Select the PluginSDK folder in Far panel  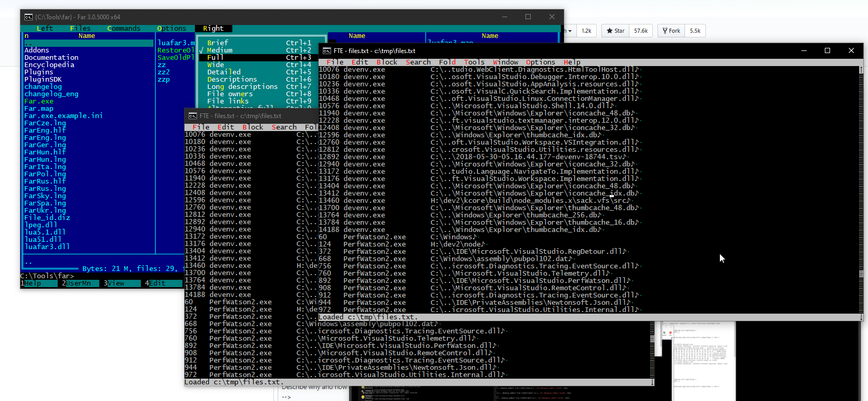43,80
